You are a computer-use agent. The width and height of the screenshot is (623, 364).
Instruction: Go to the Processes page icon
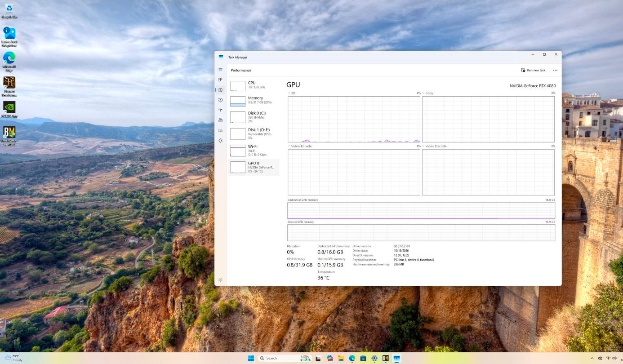(x=220, y=80)
